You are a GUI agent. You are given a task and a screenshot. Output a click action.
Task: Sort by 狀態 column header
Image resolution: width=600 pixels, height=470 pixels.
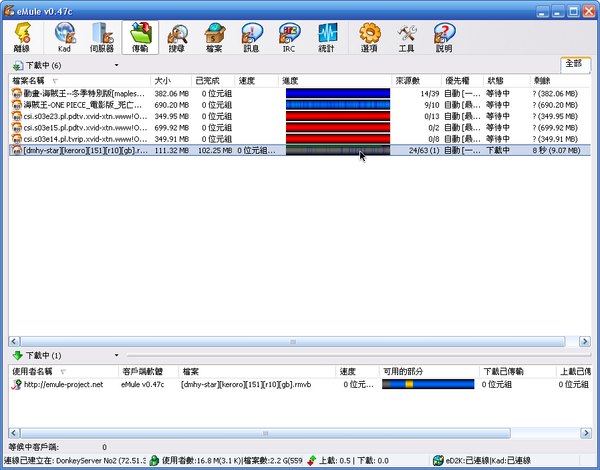tap(507, 81)
